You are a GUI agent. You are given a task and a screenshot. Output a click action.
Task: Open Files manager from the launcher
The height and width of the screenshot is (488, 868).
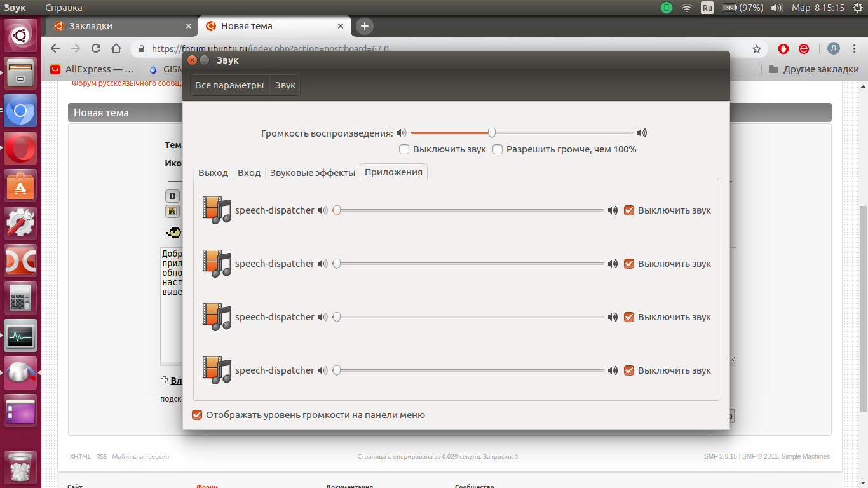pyautogui.click(x=21, y=73)
